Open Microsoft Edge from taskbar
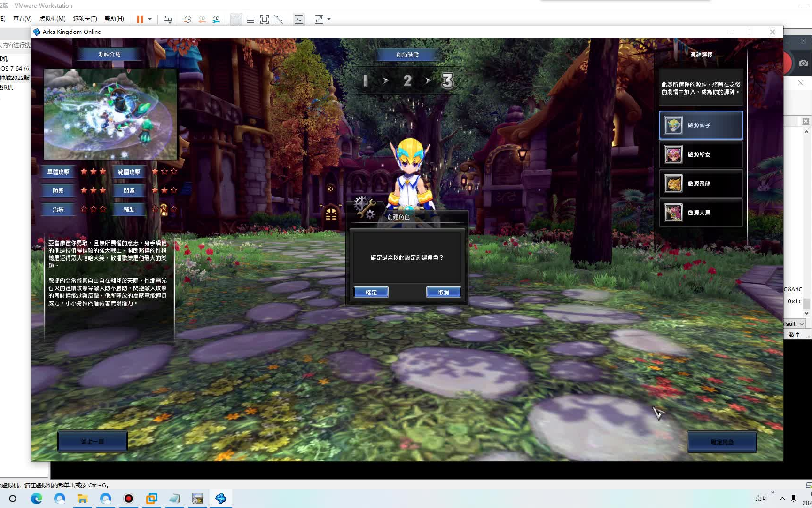Viewport: 812px width, 508px height. point(36,499)
